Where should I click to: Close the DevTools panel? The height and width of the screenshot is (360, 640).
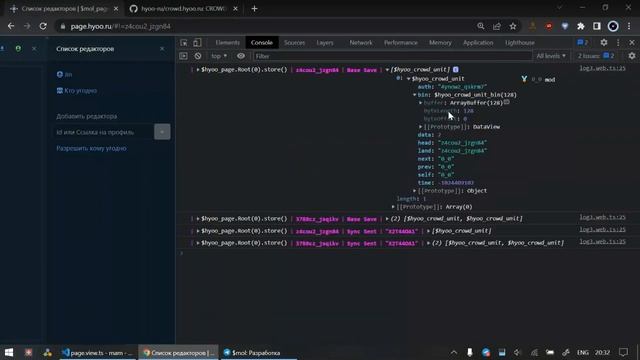[632, 42]
